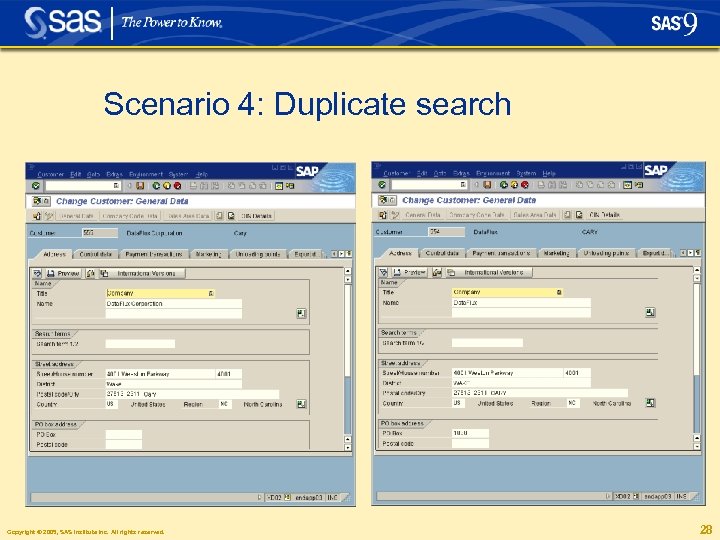The height and width of the screenshot is (540, 720).
Task: Click the scroll-down arrow at bottom of left window
Action: pos(348,447)
